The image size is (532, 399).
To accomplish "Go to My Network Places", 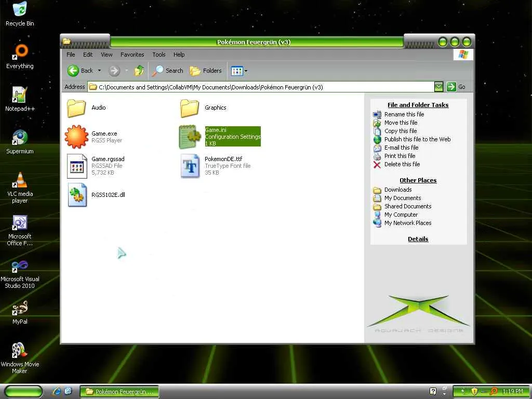I will click(408, 223).
